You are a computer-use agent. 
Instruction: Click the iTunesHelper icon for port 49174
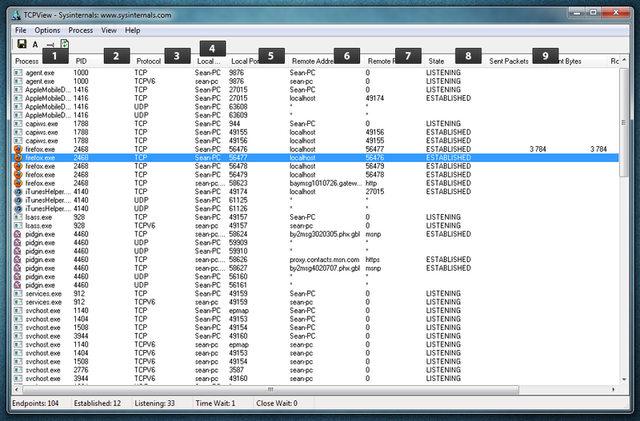point(18,192)
